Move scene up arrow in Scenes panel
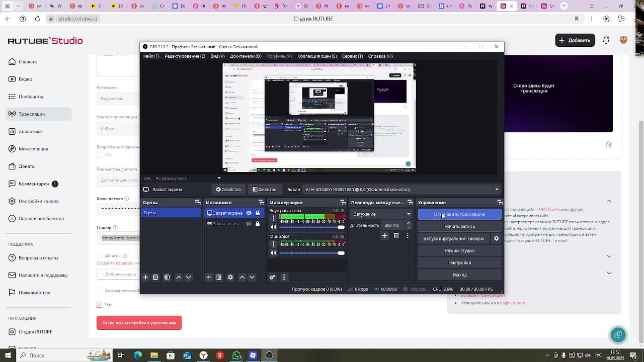The width and height of the screenshot is (644, 362). tap(179, 277)
